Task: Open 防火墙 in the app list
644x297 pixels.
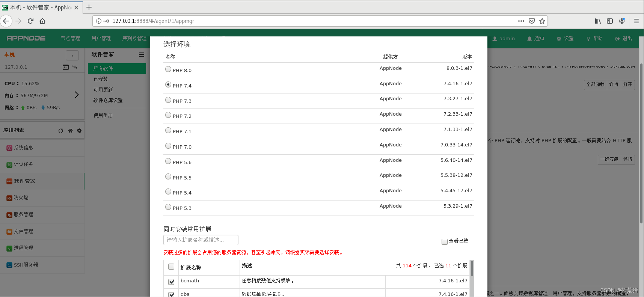Action: pyautogui.click(x=42, y=198)
